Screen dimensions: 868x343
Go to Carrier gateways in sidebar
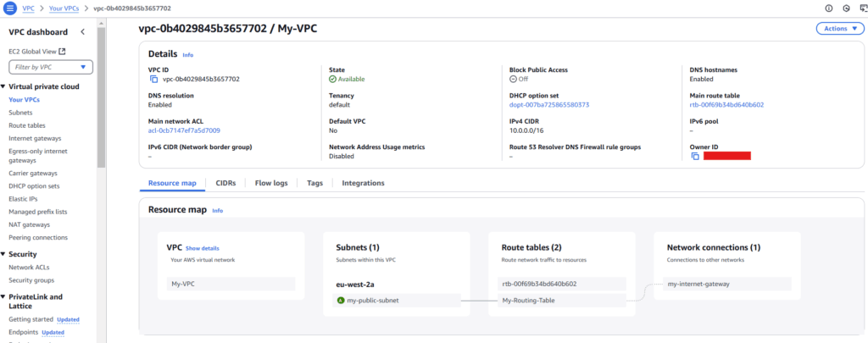(34, 173)
